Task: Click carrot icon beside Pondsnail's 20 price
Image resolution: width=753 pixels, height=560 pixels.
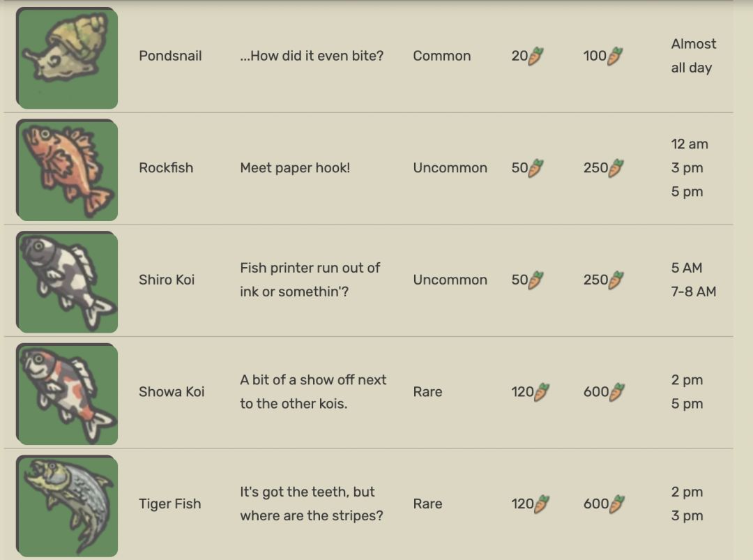Action: [535, 56]
